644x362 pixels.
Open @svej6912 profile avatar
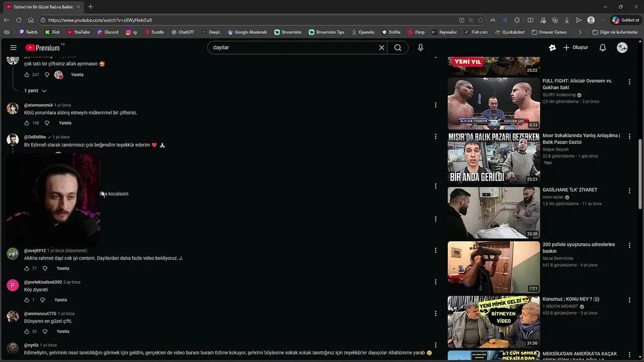(13, 253)
